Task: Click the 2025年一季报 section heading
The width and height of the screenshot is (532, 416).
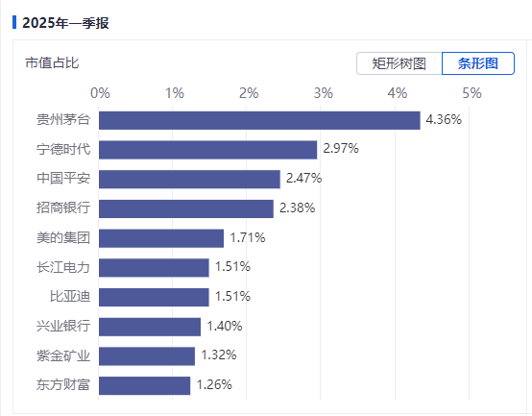Action: pyautogui.click(x=65, y=23)
